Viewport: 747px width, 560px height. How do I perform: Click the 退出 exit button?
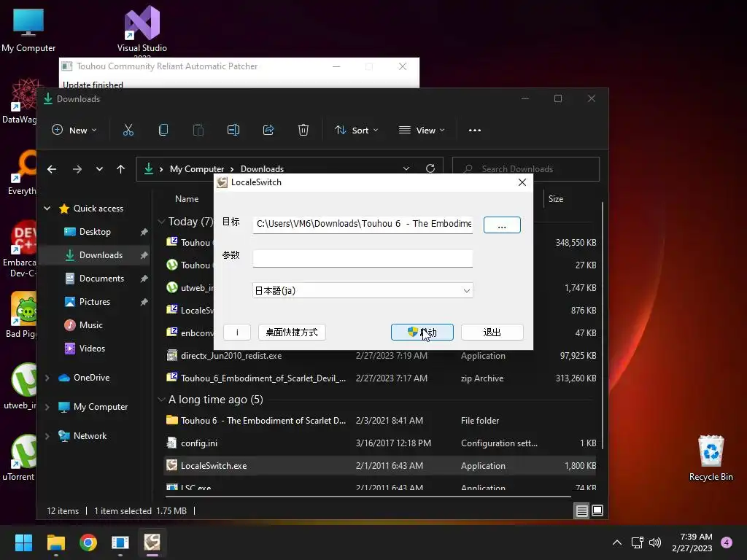pos(492,332)
